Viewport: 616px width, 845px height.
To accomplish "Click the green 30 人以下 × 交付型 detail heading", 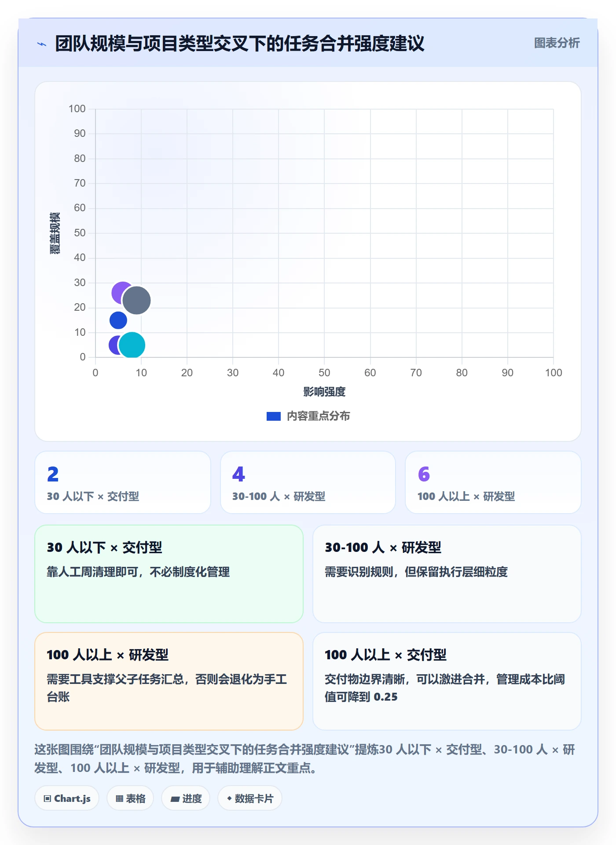I will click(x=105, y=547).
